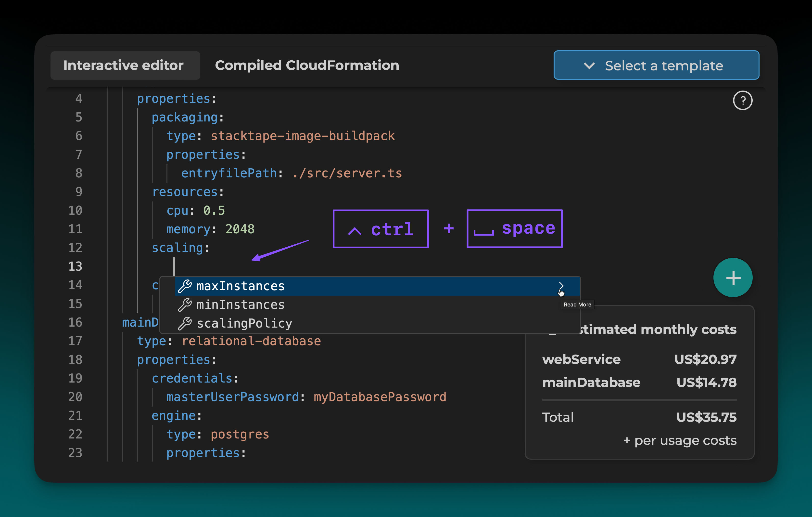Click webService cost row US$20.97
The image size is (812, 517).
coord(639,359)
